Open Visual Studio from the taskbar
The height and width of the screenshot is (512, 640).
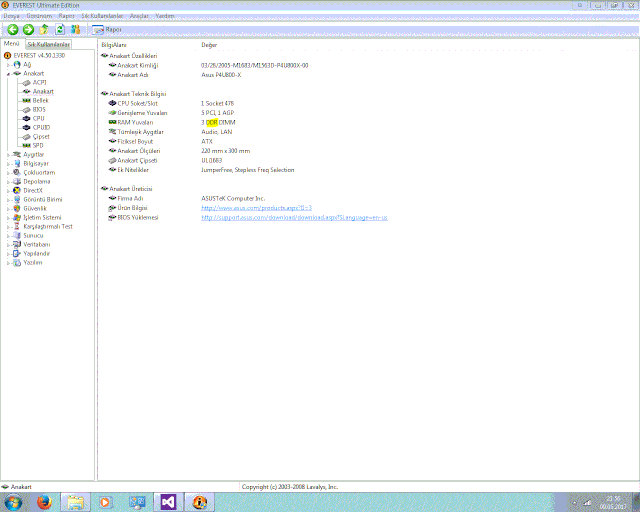168,502
